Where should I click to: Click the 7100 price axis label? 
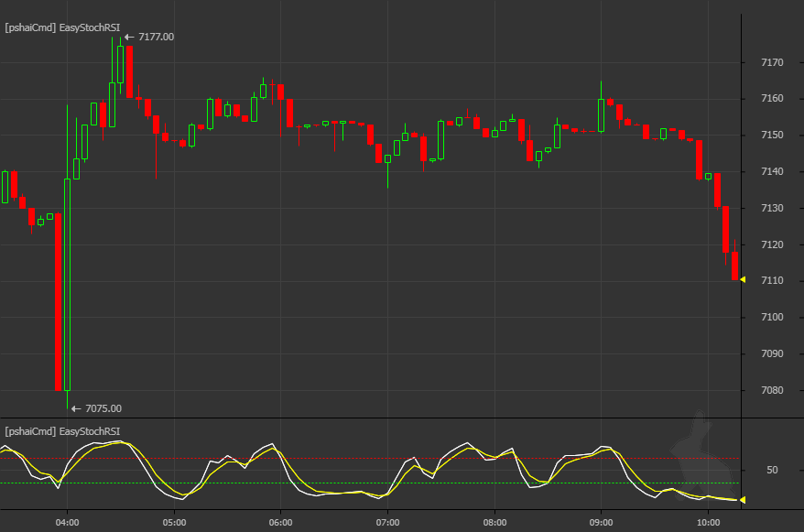tap(772, 317)
